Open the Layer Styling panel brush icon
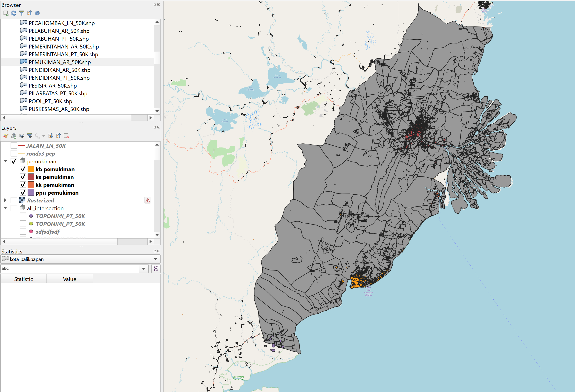The width and height of the screenshot is (575, 392). (6, 136)
